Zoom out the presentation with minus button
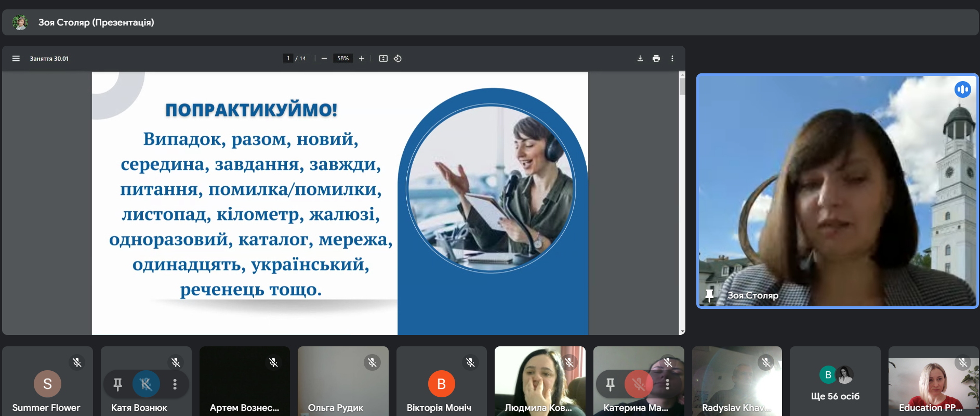This screenshot has height=416, width=980. (324, 59)
